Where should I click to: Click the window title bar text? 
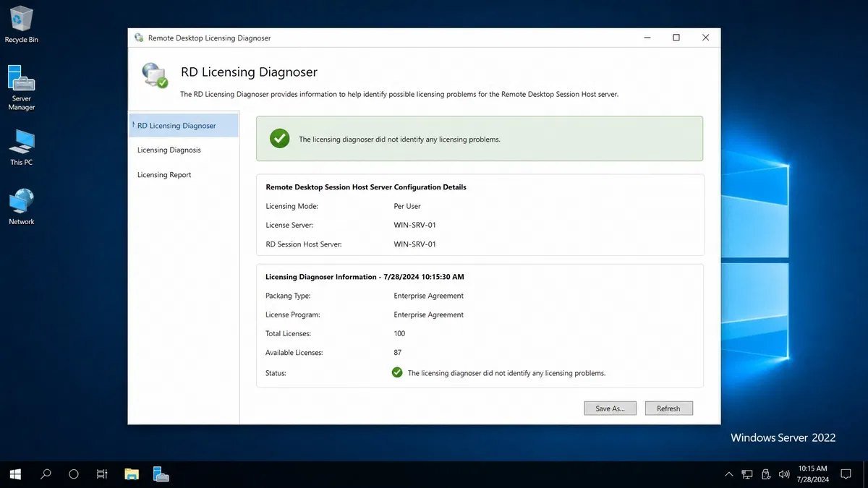209,38
